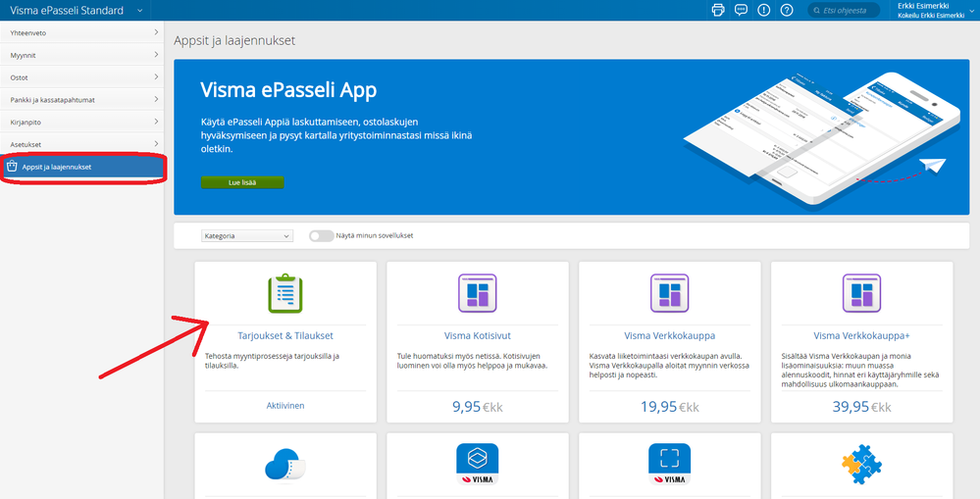Open Yhteenveto in the sidebar
Screen dimensions: 980x499
point(81,32)
